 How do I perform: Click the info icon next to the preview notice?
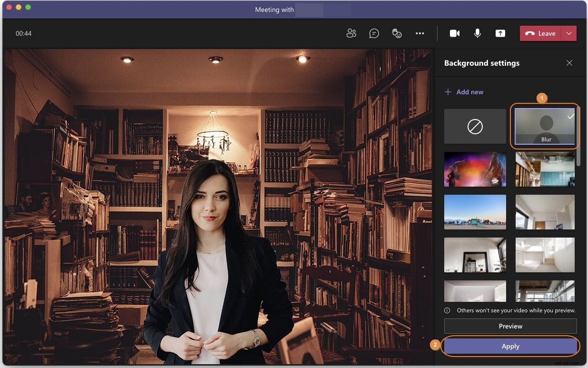coord(447,310)
